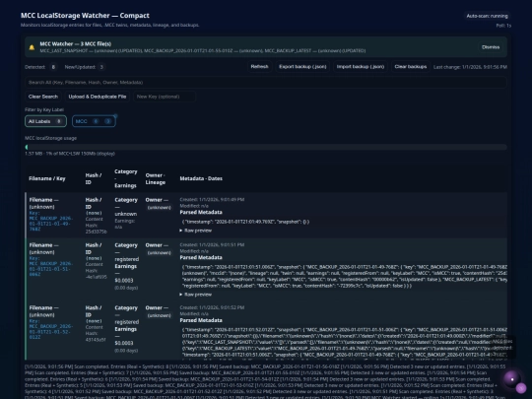This screenshot has width=532, height=399.
Task: Focus the New Key optional field
Action: click(x=165, y=97)
